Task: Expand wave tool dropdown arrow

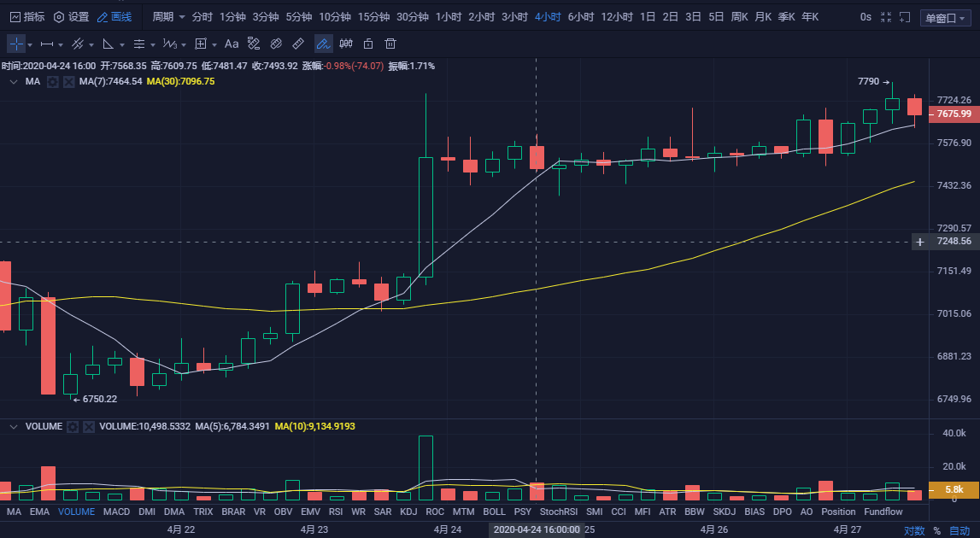Action: click(x=184, y=45)
